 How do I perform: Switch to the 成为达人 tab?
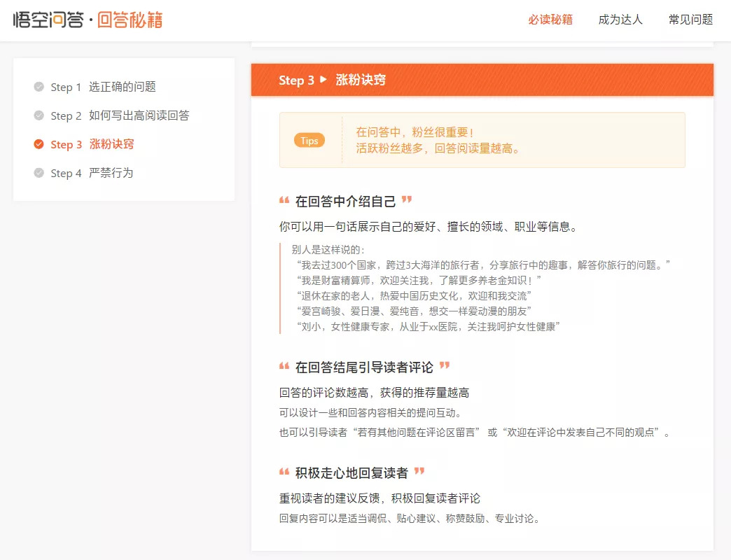tap(620, 20)
